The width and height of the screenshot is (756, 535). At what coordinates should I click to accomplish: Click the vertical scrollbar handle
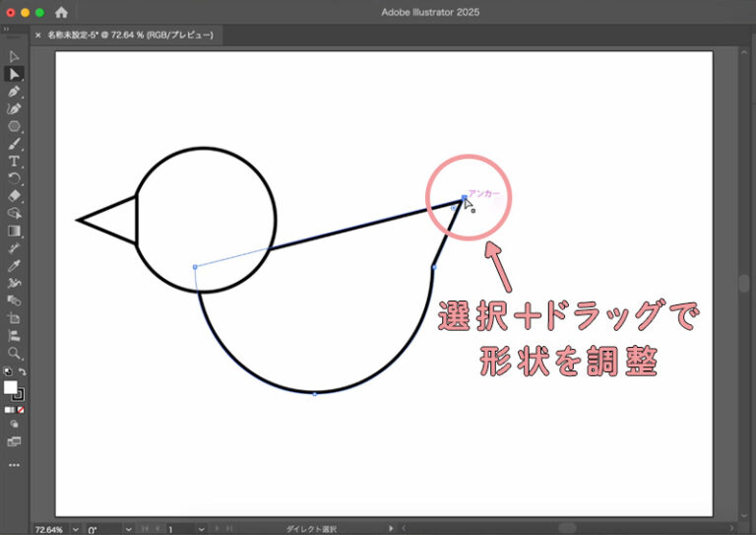745,283
